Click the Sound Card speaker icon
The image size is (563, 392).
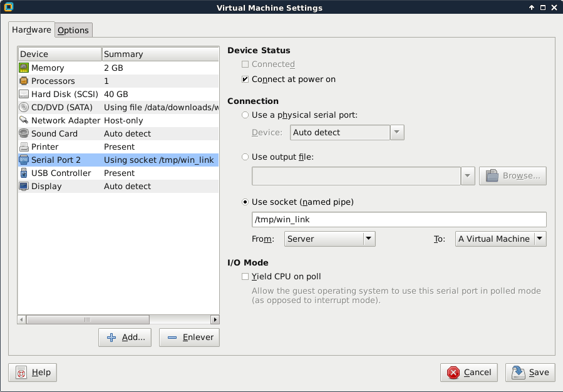point(24,133)
